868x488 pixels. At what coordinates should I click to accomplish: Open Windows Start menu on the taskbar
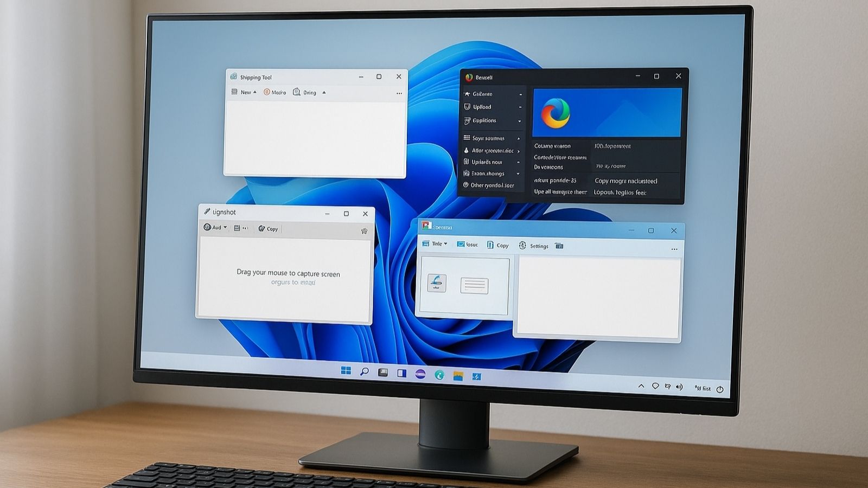(346, 371)
